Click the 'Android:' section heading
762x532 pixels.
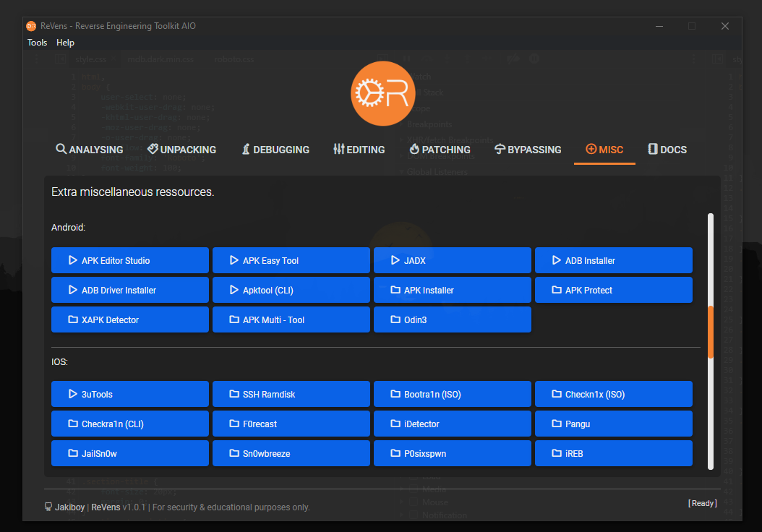click(69, 228)
